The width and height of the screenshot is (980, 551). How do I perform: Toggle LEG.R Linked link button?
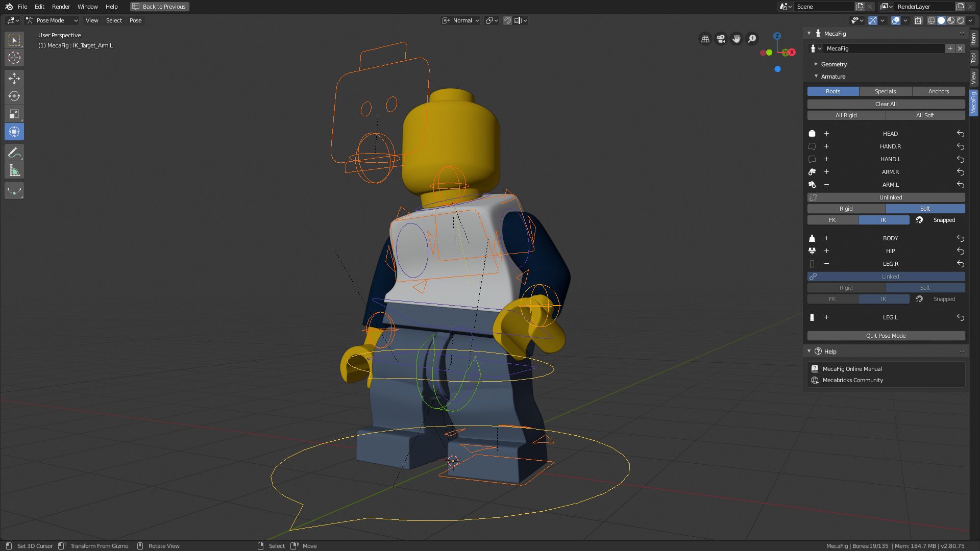point(886,277)
